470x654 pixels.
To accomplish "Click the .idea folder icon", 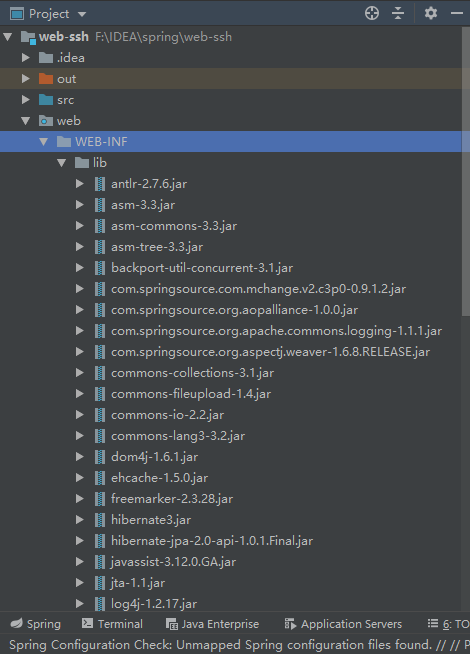I will pyautogui.click(x=46, y=58).
